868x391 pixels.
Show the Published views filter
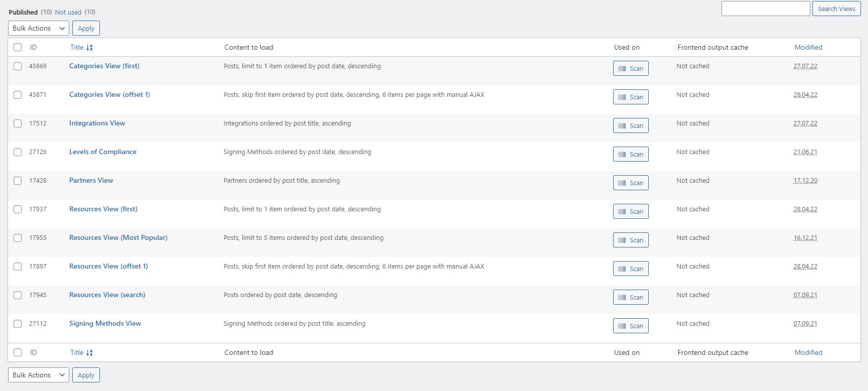pos(23,12)
